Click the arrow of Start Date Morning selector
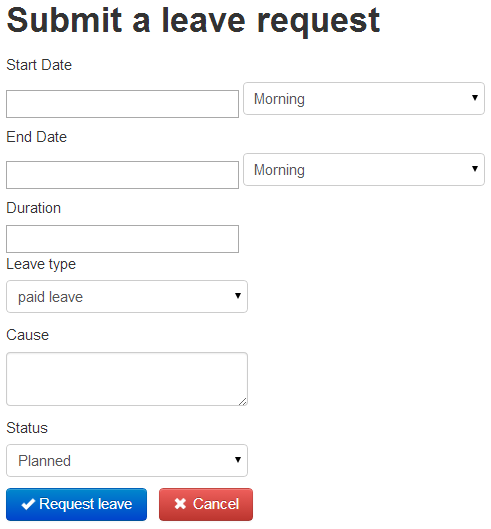Image resolution: width=491 pixels, height=529 pixels. 474,98
